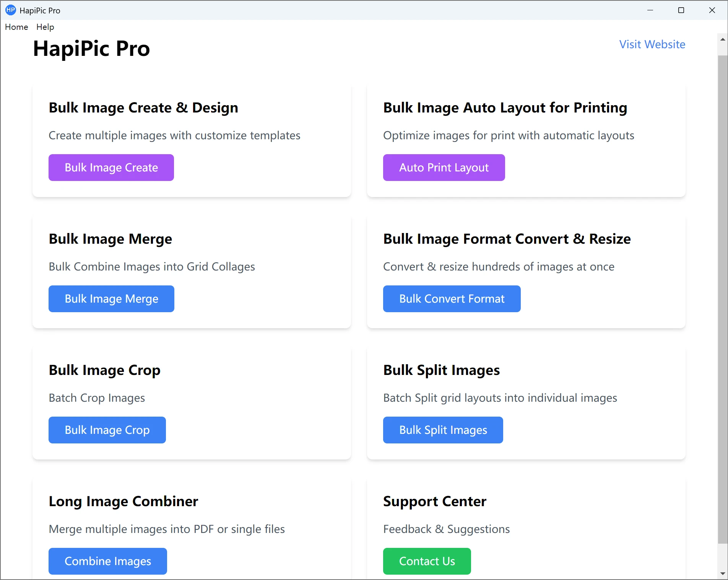Minimize the HapiPic Pro window
Screen dimensions: 728x580
[650, 10]
